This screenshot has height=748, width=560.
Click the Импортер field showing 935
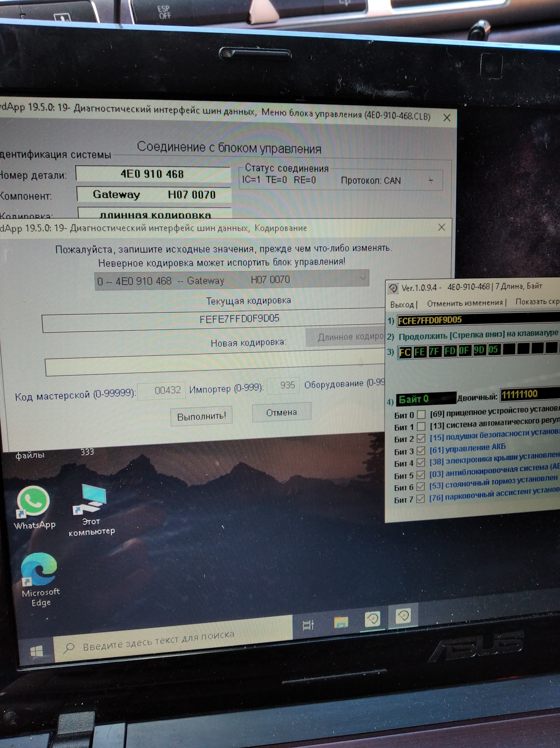[284, 386]
